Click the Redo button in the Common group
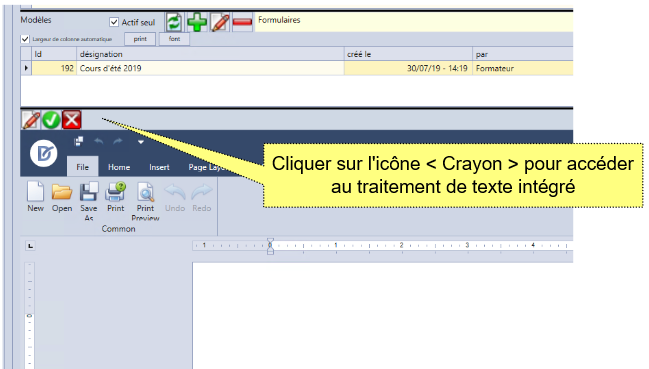Image resolution: width=649 pixels, height=369 pixels. [x=202, y=197]
